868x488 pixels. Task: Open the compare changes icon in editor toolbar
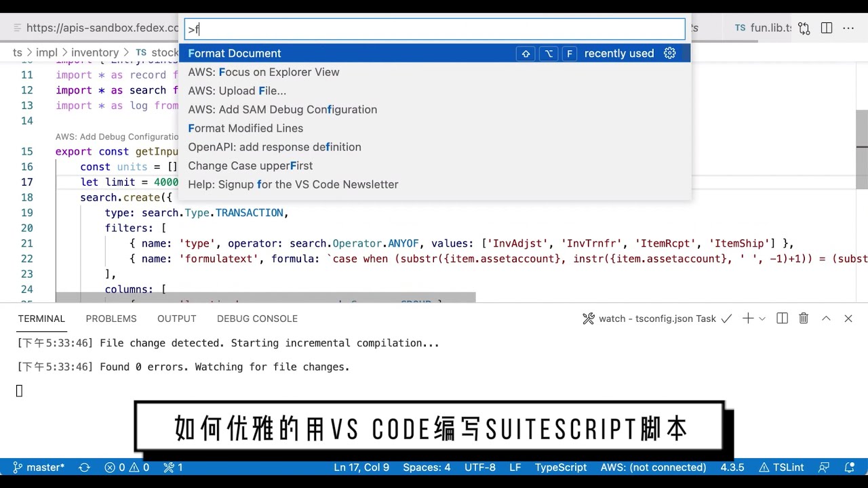(804, 28)
